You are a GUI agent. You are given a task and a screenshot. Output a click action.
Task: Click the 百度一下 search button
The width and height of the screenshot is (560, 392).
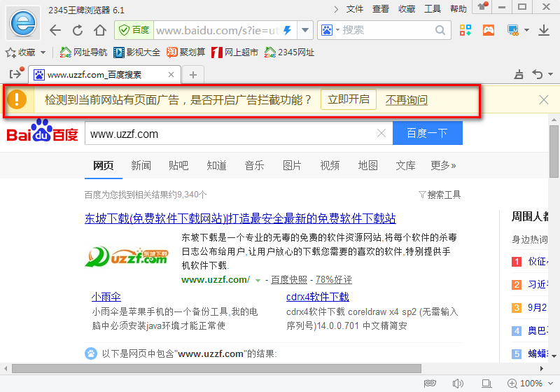tap(428, 133)
